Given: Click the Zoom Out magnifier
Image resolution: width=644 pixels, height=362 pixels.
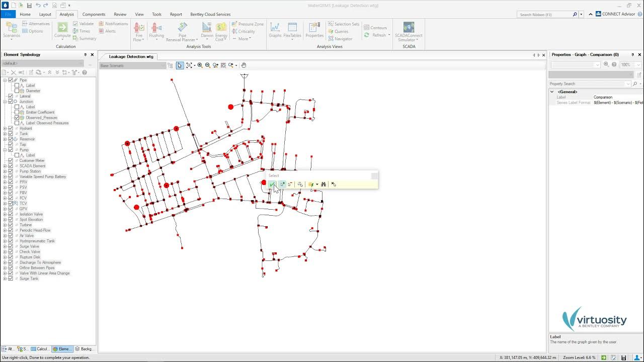Looking at the screenshot, I should click(x=207, y=65).
